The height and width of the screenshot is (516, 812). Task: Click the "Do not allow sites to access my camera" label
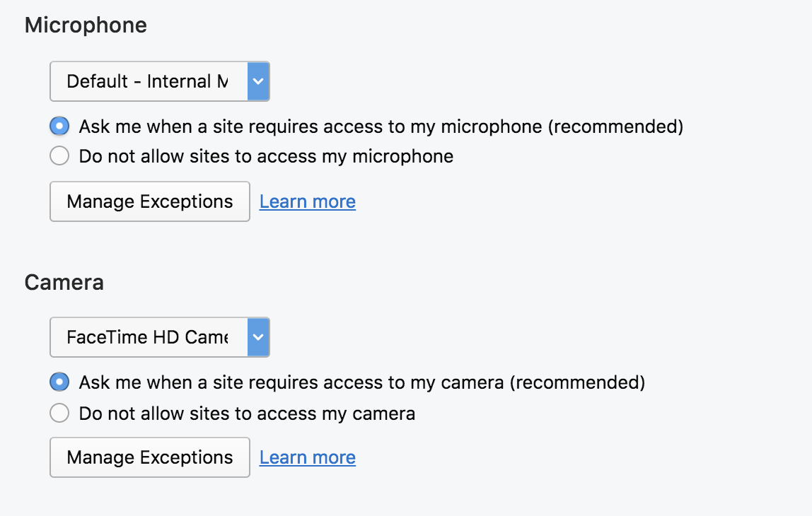coord(247,413)
